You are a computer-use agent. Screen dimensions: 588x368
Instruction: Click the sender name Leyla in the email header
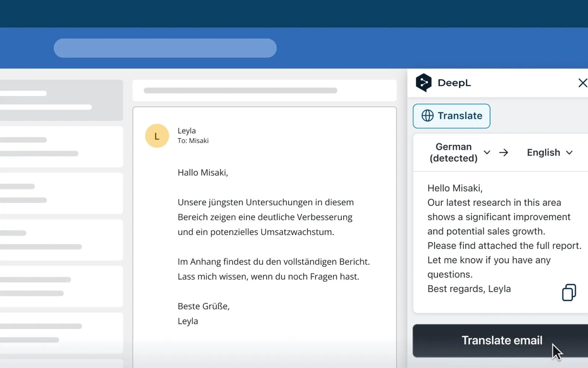[x=187, y=131]
